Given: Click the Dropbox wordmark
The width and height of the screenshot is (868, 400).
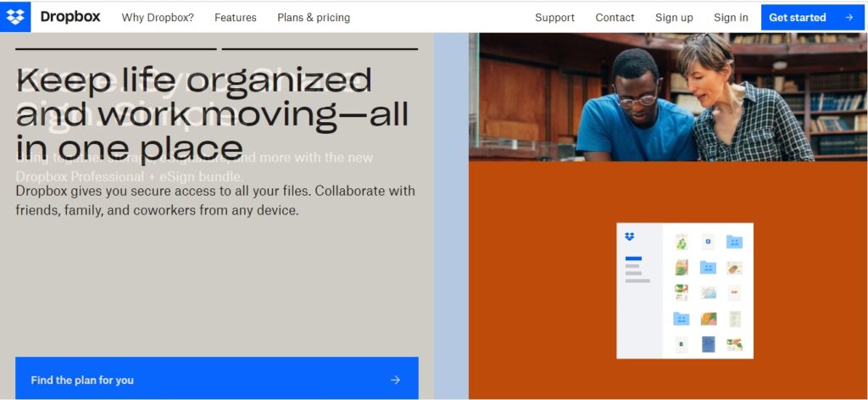Looking at the screenshot, I should click(x=70, y=17).
